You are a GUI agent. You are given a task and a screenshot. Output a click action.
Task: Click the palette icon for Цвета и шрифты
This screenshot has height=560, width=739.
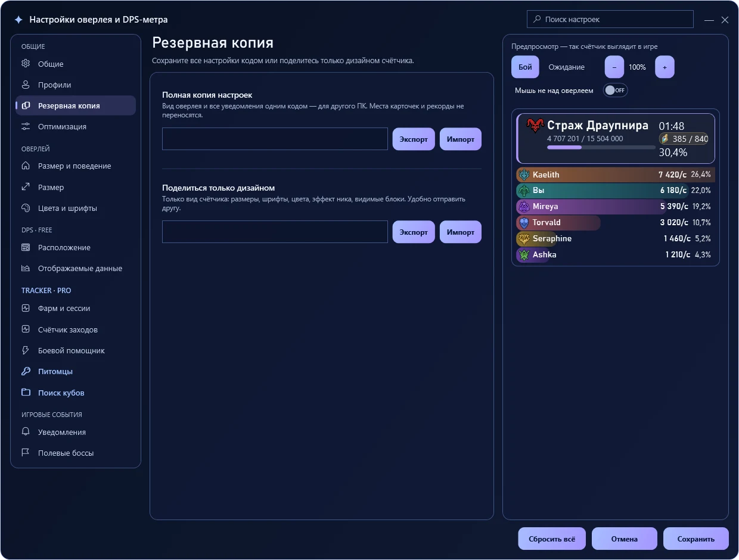[x=26, y=208]
